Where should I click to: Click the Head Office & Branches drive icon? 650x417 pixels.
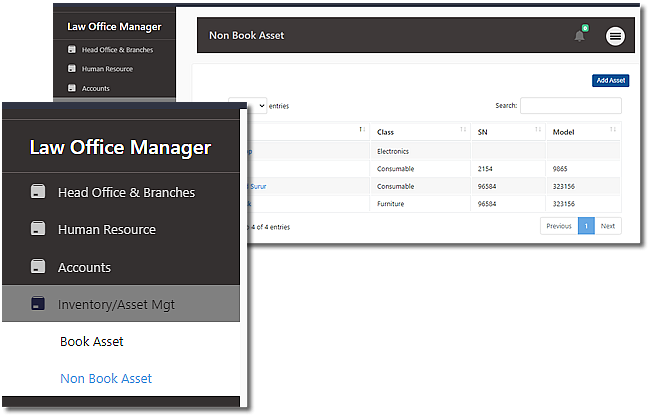tap(39, 192)
